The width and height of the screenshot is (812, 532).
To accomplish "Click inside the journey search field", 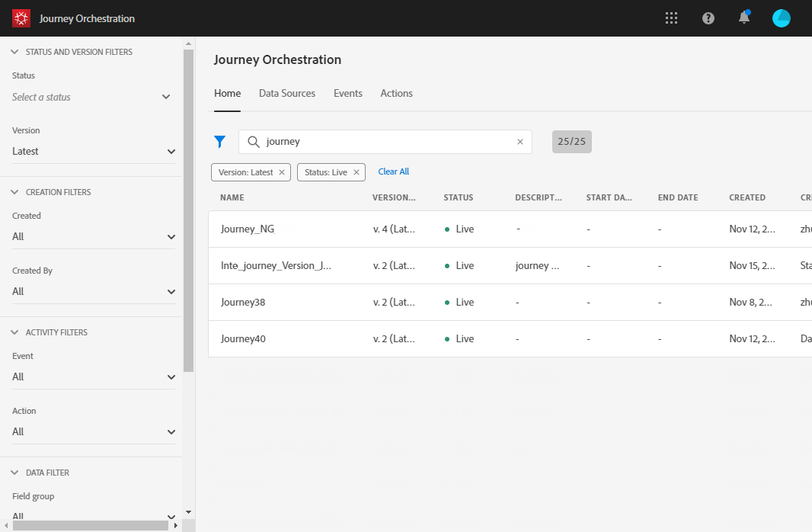I will point(381,142).
